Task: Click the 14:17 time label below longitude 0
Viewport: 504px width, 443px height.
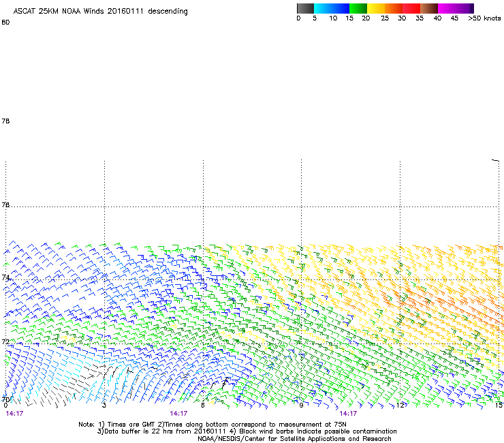Action: click(14, 414)
